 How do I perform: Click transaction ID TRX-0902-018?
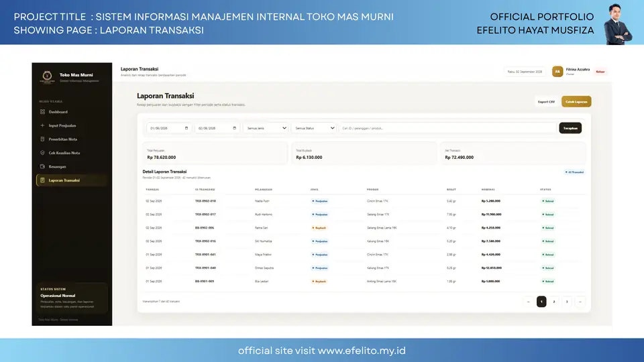click(x=205, y=201)
